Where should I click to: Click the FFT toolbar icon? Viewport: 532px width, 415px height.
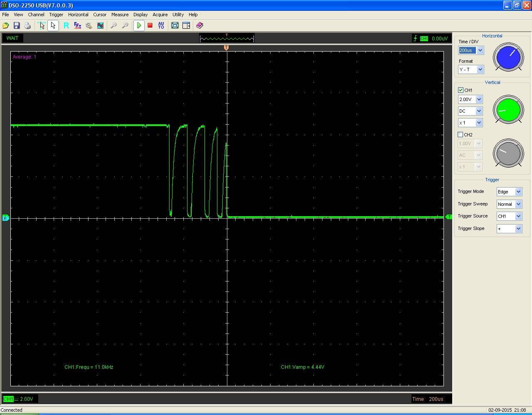[77, 26]
